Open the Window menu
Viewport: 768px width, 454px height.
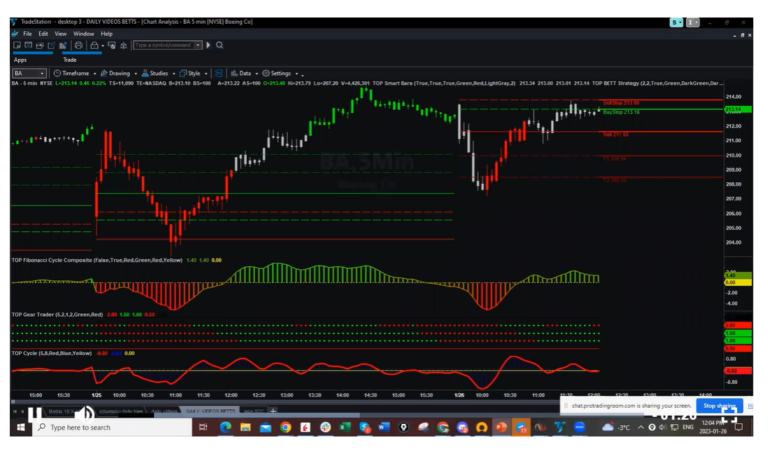(x=84, y=33)
